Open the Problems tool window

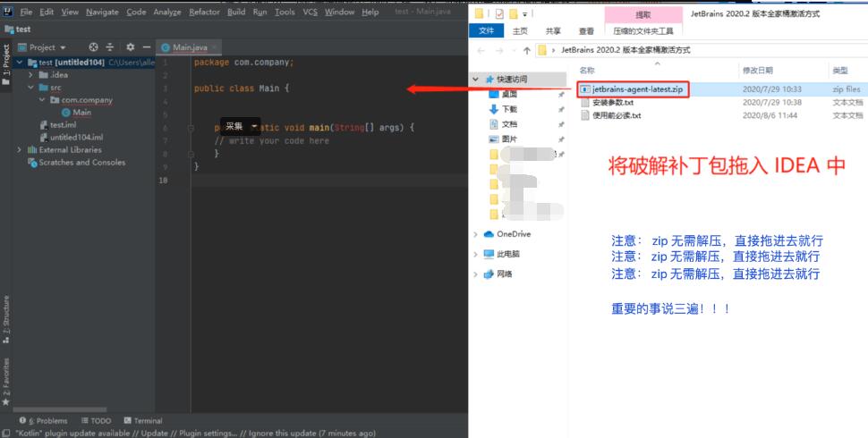44,421
